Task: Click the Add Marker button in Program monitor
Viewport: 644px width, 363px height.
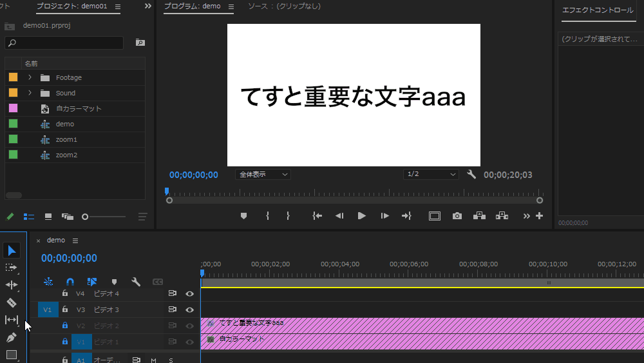Action: pyautogui.click(x=243, y=216)
